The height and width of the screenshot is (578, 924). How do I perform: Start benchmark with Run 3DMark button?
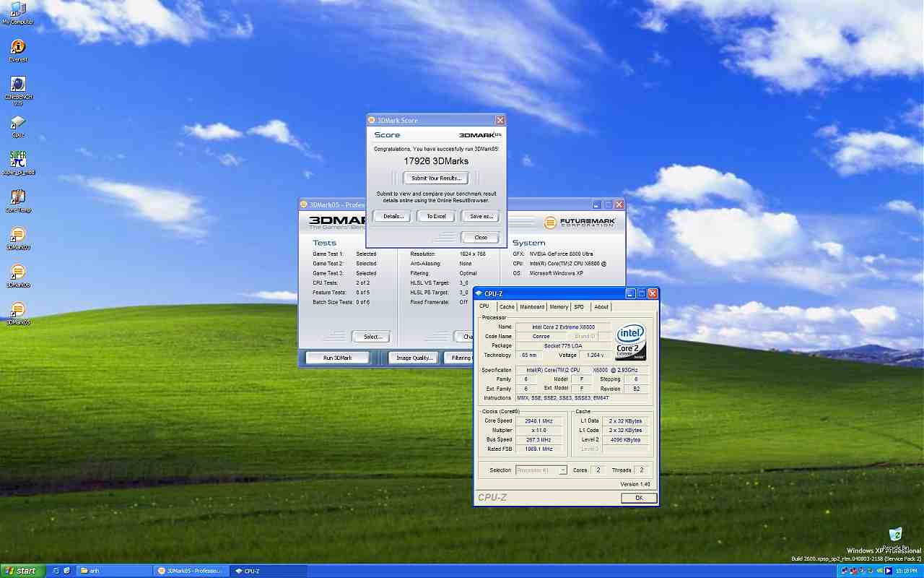coord(337,358)
